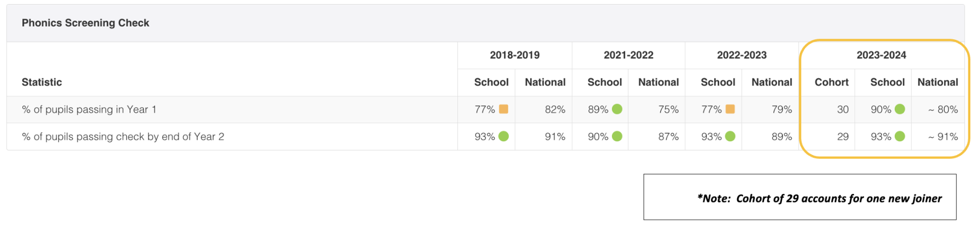Click the cohort value 30
The height and width of the screenshot is (226, 980).
(843, 109)
